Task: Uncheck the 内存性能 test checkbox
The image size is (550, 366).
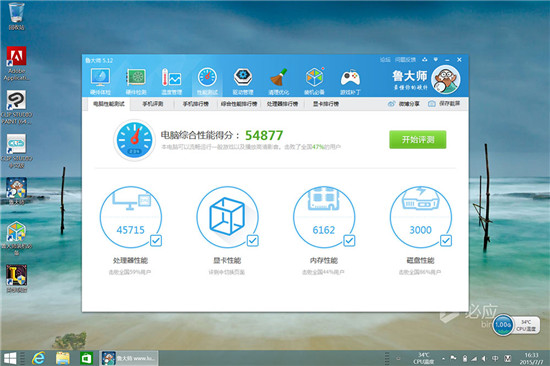Action: [349, 241]
